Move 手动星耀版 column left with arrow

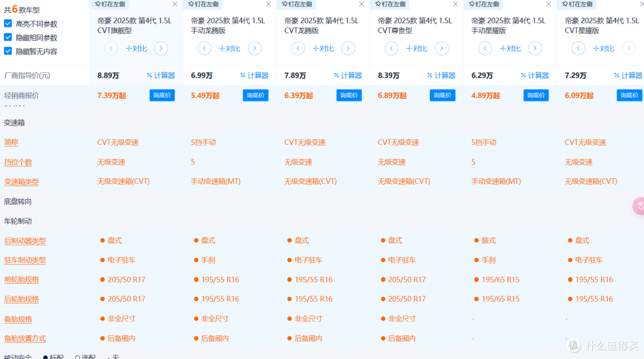[485, 48]
